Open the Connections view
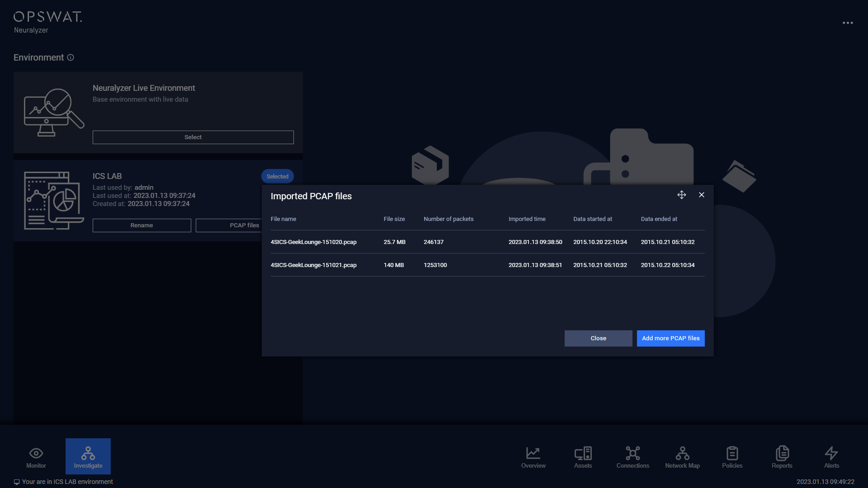Viewport: 868px width, 488px height. (633, 456)
